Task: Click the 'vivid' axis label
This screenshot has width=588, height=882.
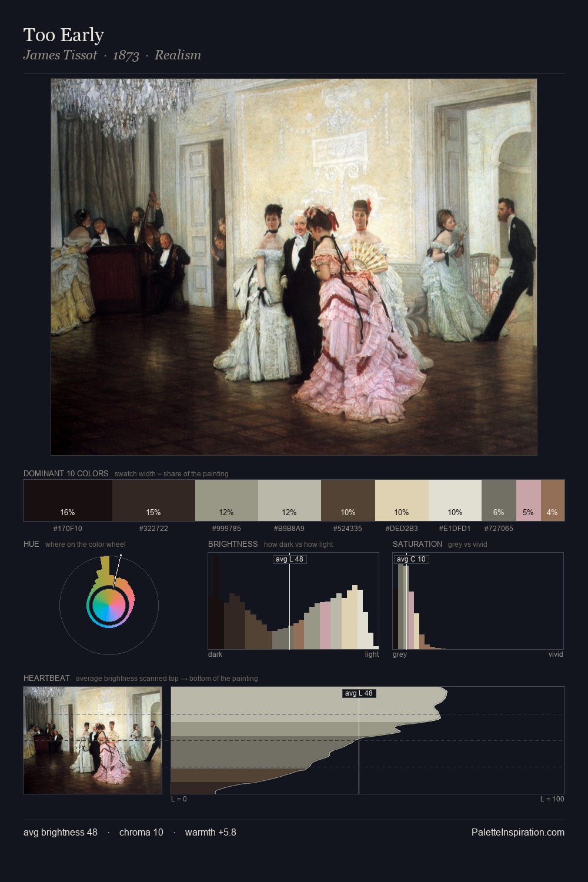Action: point(556,654)
